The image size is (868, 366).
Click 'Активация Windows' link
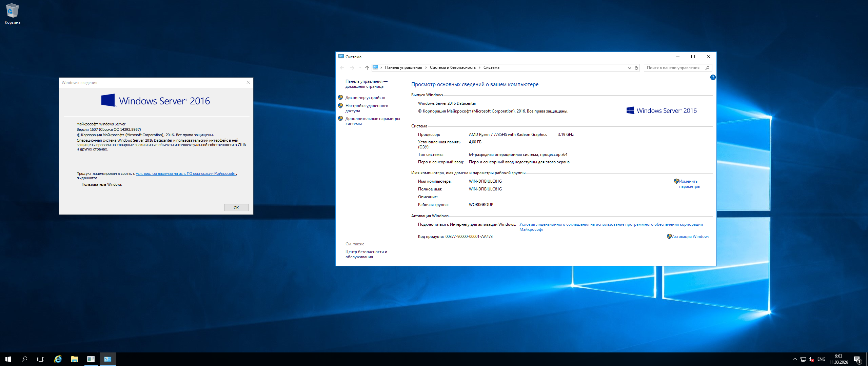click(690, 237)
